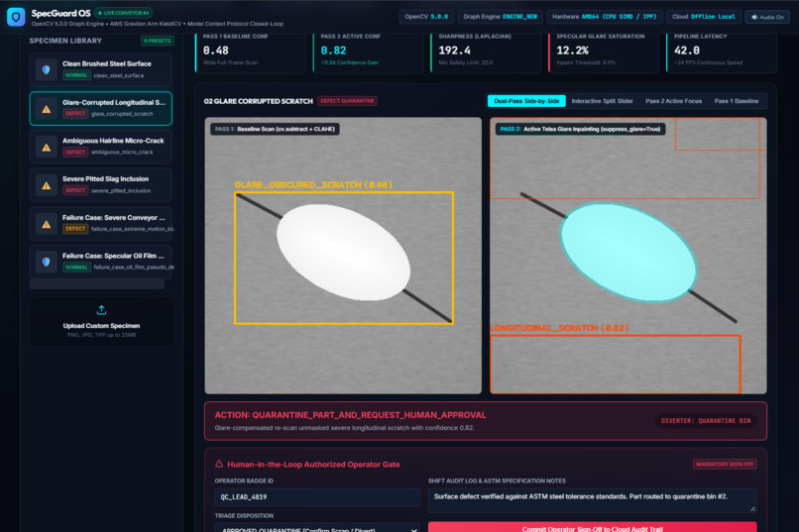Click Sharpness value 192.4
This screenshot has height=532, width=799.
tap(455, 51)
